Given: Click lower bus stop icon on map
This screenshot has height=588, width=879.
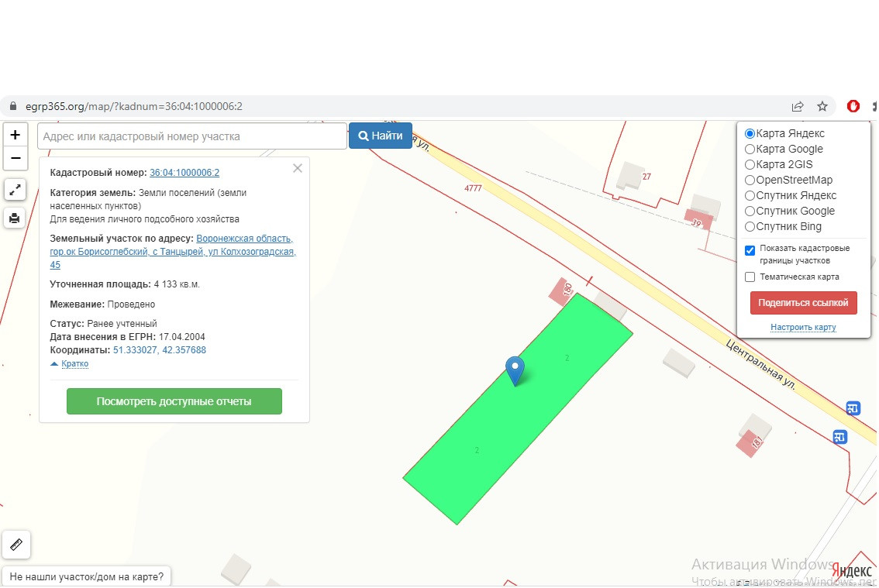Looking at the screenshot, I should pyautogui.click(x=839, y=437).
